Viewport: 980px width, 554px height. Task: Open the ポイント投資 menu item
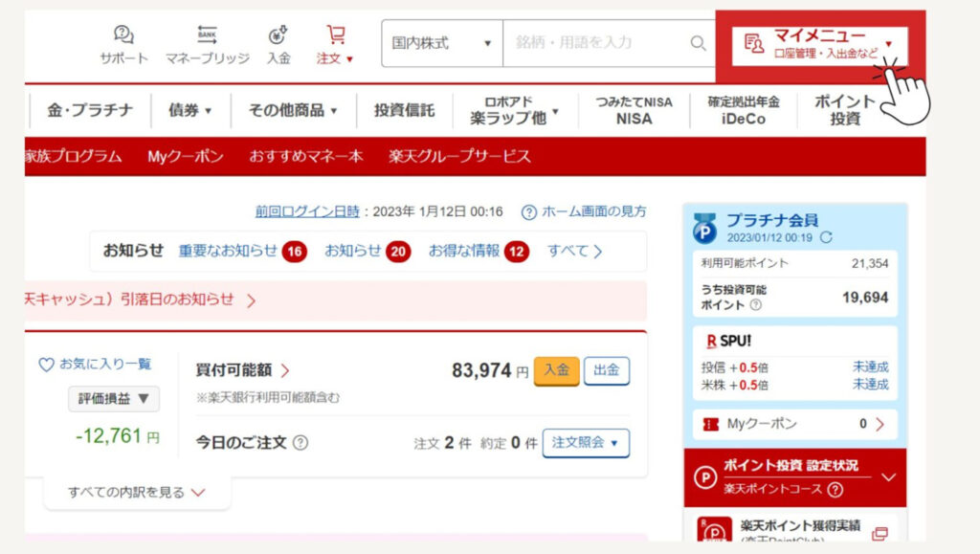pos(845,110)
